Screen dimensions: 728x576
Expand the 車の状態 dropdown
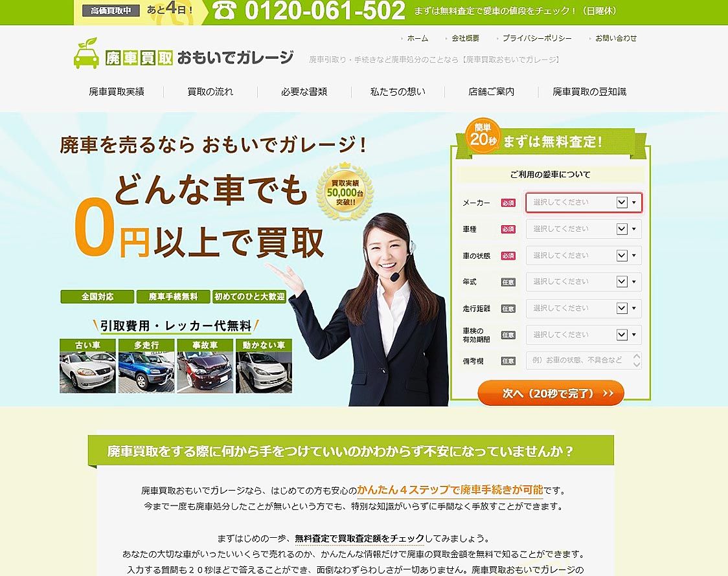[583, 256]
